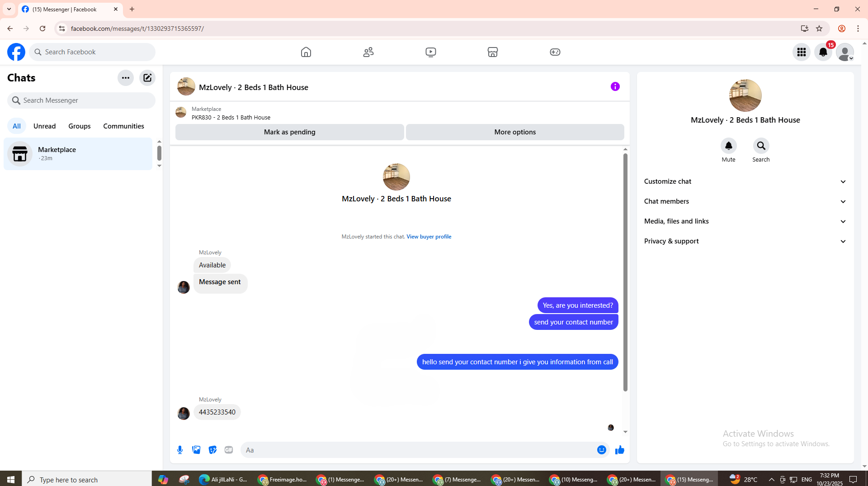Open the Marketplace chat in list
This screenshot has height=486, width=868.
(x=78, y=154)
